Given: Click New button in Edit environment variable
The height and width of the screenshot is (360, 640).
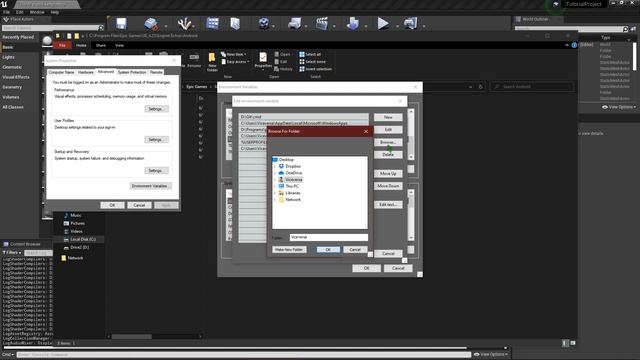Looking at the screenshot, I should point(388,118).
